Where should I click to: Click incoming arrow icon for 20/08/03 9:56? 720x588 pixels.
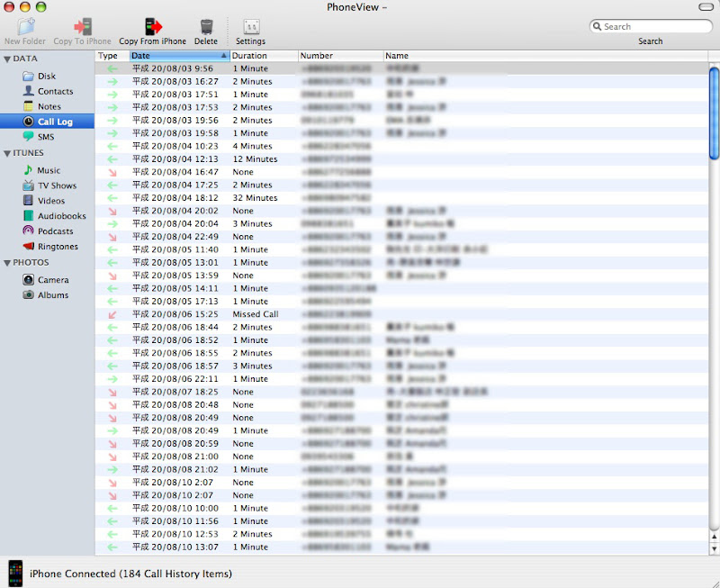click(x=112, y=69)
